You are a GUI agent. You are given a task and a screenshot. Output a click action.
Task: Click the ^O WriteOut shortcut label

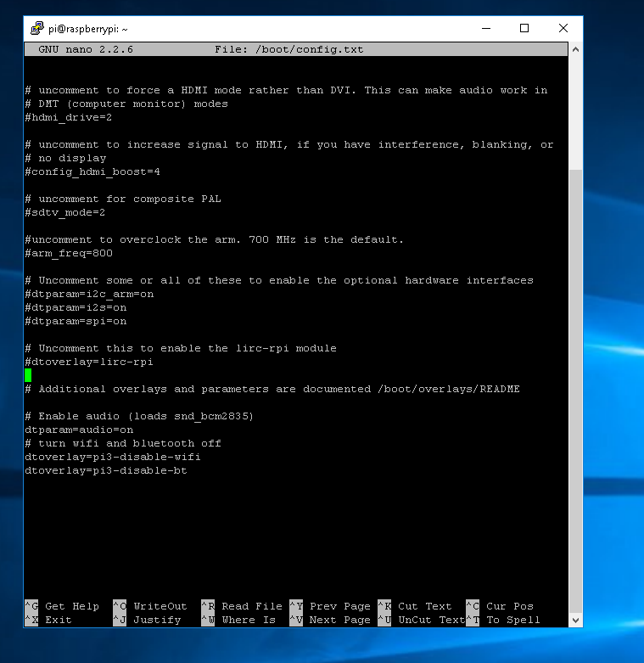coord(149,606)
